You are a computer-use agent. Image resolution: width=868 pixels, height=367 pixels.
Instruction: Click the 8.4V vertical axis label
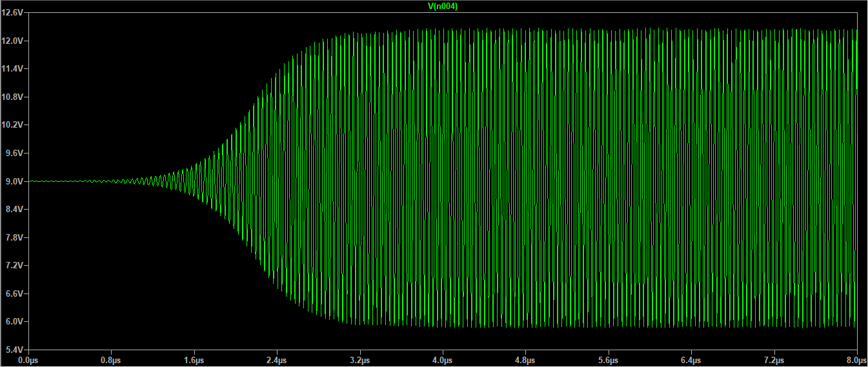coord(15,210)
